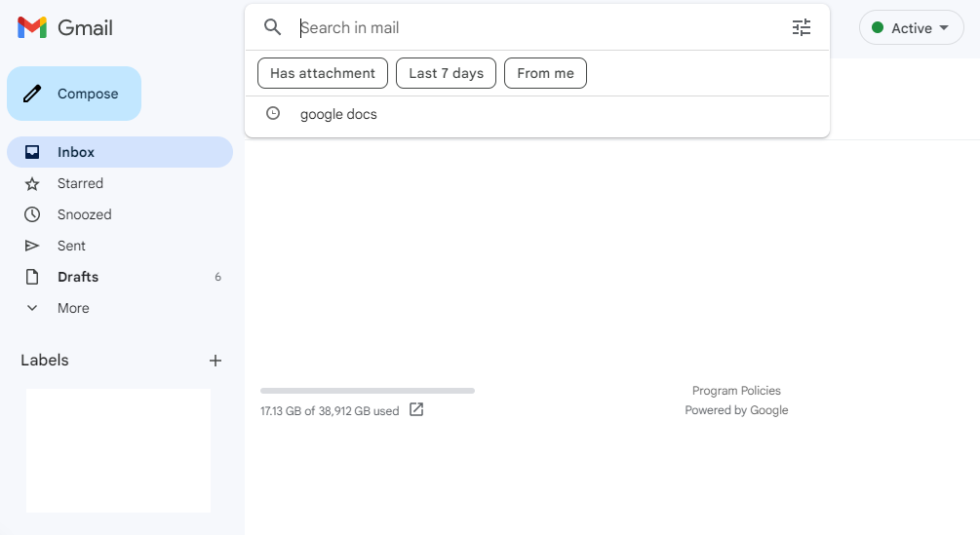Expand the More sidebar section
The height and width of the screenshot is (535, 980).
[72, 308]
